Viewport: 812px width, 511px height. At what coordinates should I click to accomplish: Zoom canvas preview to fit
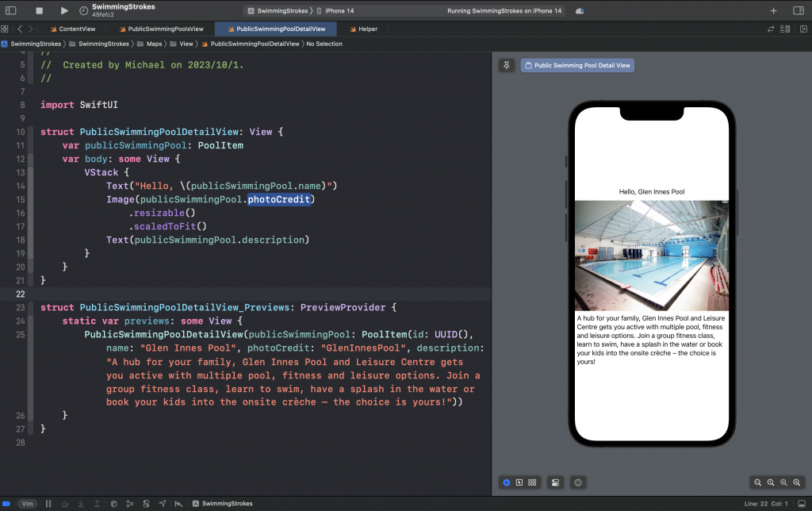(783, 482)
